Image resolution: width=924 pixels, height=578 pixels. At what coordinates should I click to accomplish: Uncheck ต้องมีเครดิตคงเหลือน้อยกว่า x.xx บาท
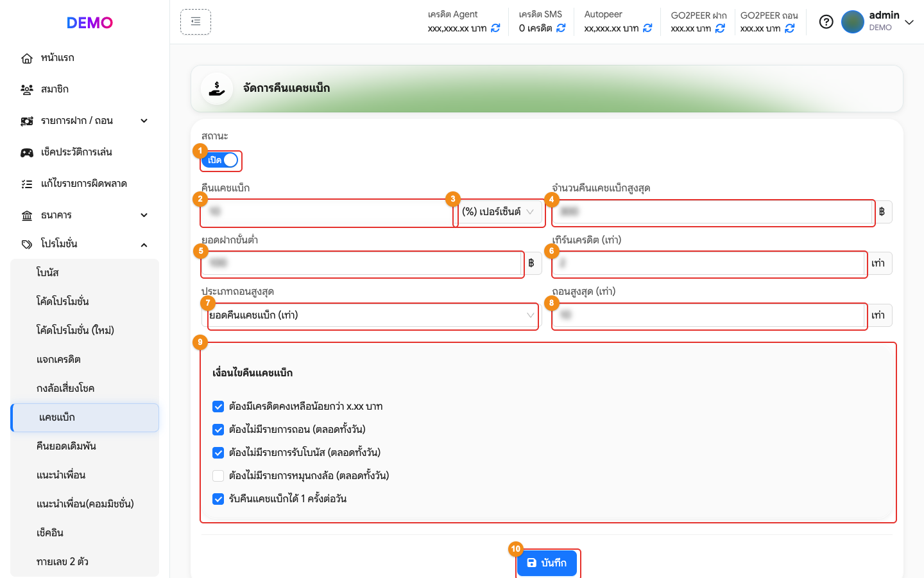[218, 407]
